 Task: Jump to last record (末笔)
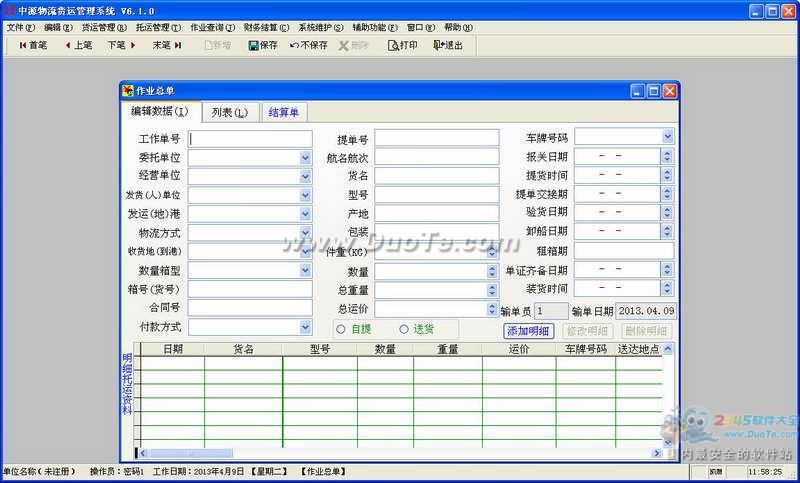[x=166, y=45]
